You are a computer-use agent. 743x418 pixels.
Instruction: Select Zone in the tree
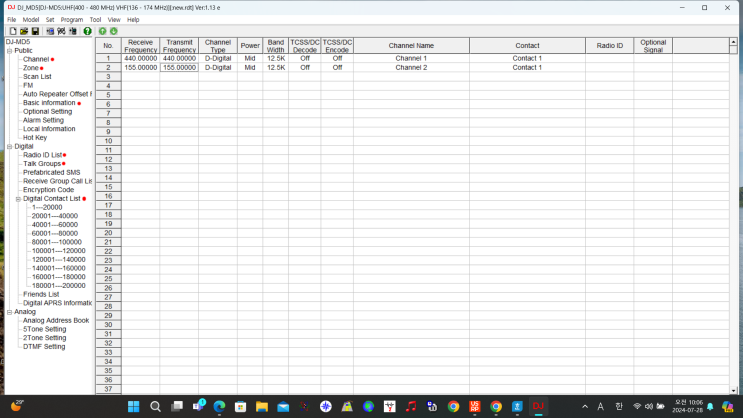point(31,68)
